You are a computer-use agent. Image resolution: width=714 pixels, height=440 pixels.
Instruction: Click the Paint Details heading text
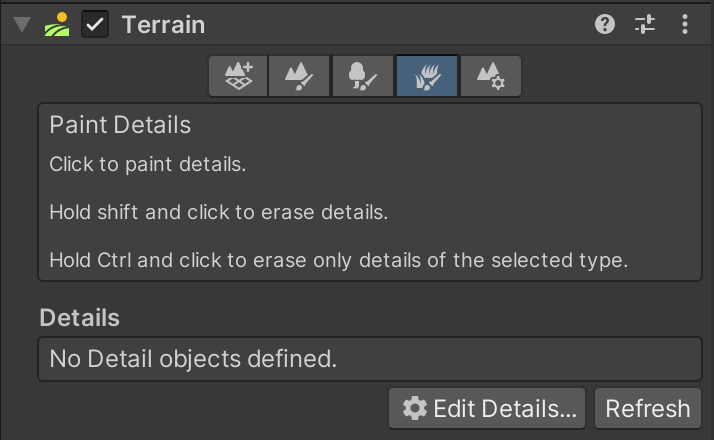pyautogui.click(x=120, y=125)
